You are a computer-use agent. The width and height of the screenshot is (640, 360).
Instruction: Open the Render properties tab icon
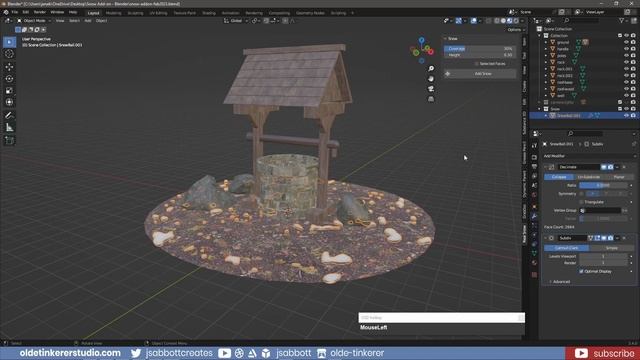point(534,157)
